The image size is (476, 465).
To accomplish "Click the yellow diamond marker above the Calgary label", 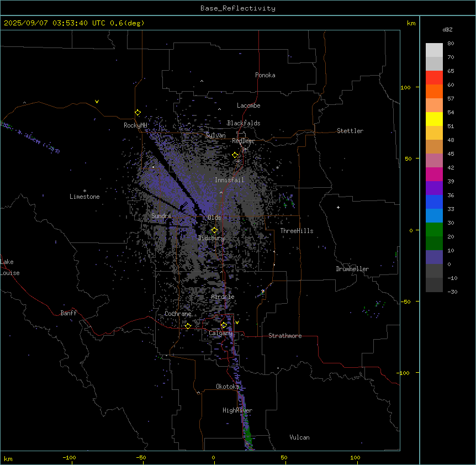I will coord(224,325).
